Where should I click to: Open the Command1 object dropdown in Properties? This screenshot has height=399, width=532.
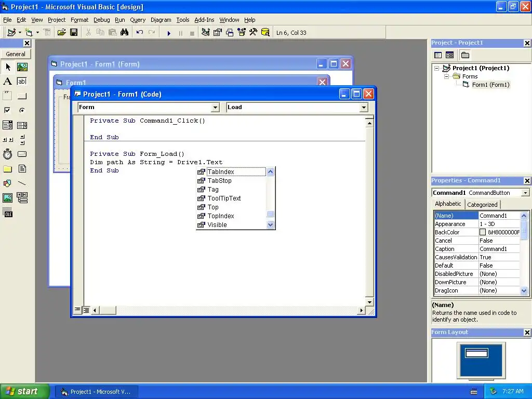click(525, 193)
